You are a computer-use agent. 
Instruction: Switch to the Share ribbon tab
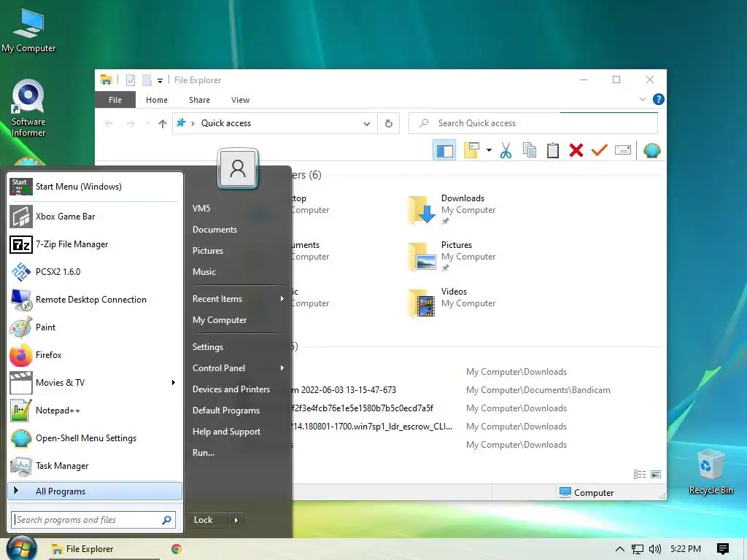(x=199, y=100)
